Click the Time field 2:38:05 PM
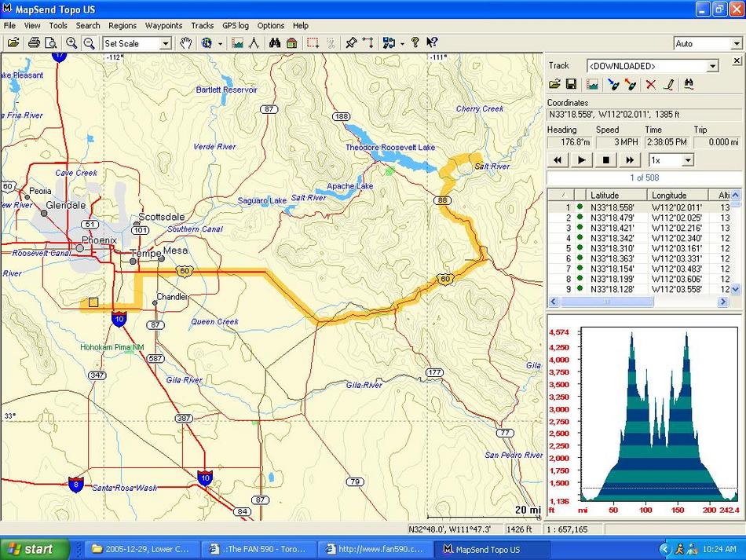Image resolution: width=746 pixels, height=560 pixels. 666,142
